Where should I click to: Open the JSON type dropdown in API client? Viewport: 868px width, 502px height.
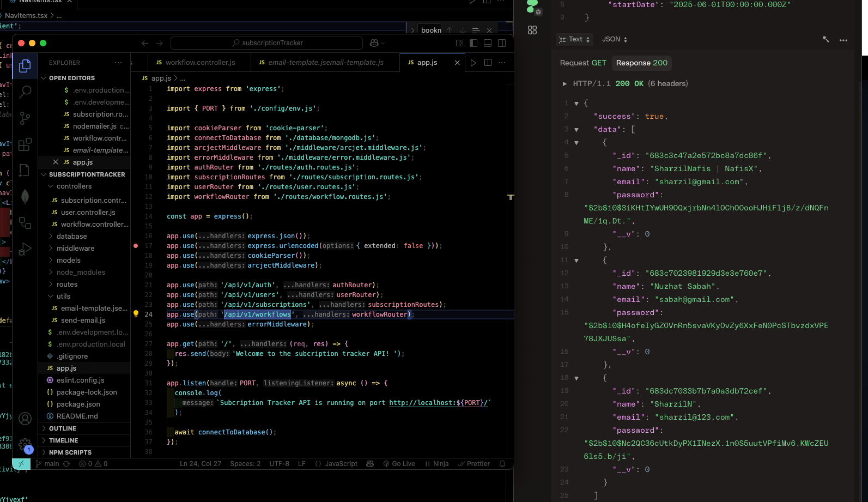(615, 39)
